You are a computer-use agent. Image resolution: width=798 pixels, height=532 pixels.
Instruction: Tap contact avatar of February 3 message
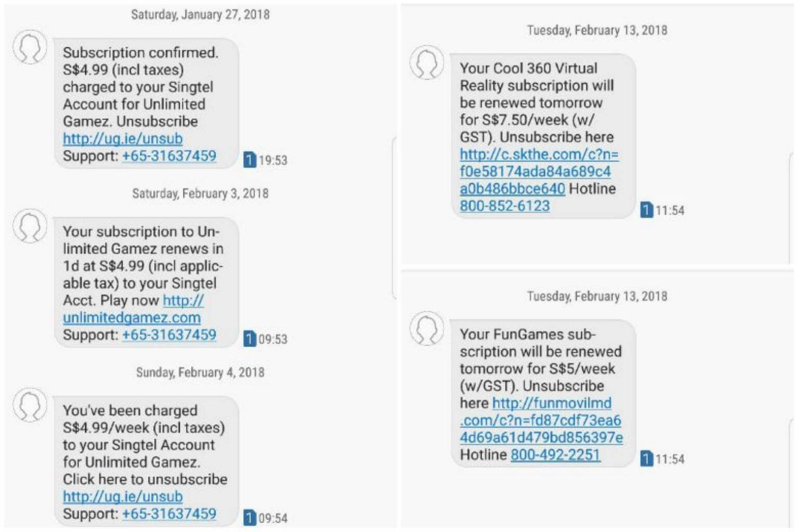[x=30, y=226]
